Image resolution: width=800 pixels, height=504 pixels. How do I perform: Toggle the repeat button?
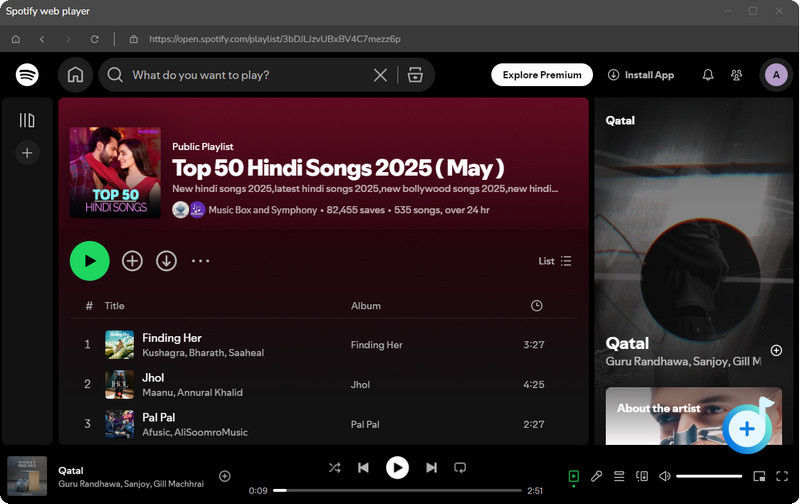pyautogui.click(x=460, y=468)
